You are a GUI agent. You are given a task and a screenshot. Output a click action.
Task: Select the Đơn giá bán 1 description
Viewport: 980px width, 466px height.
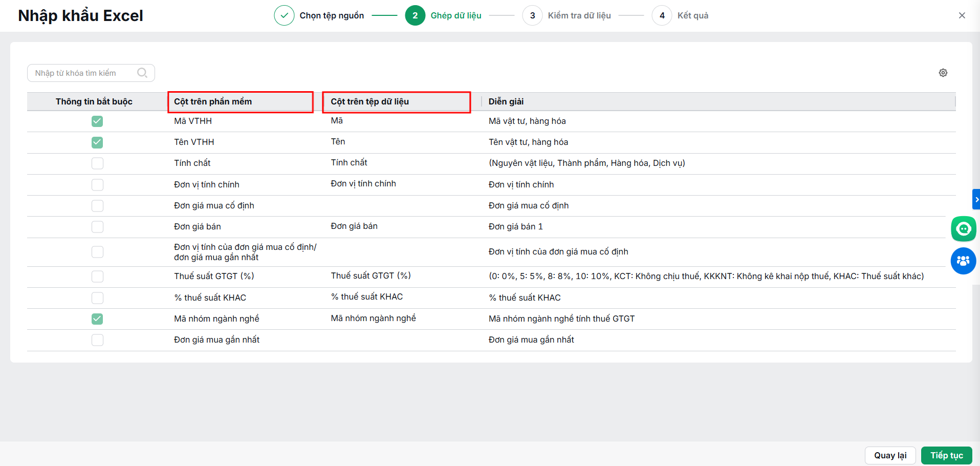tap(515, 227)
